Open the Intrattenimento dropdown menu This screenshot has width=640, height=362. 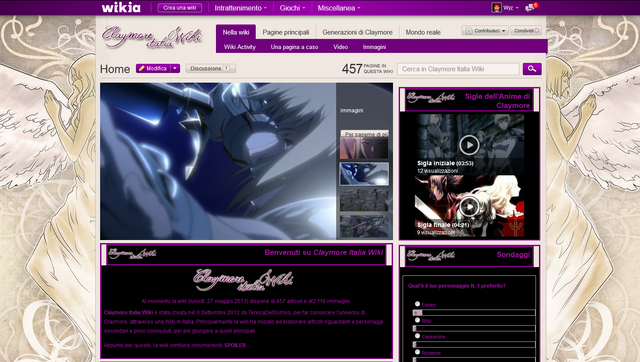(240, 8)
